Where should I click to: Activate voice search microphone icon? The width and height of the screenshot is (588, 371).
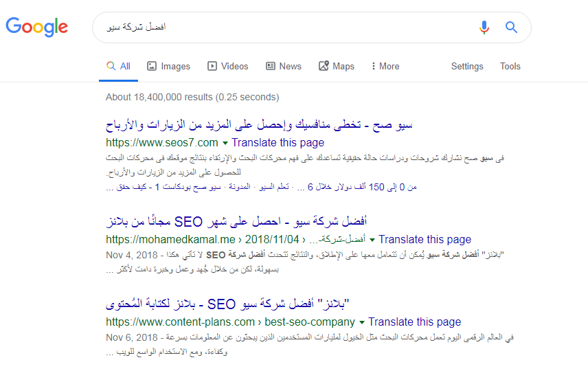click(484, 27)
